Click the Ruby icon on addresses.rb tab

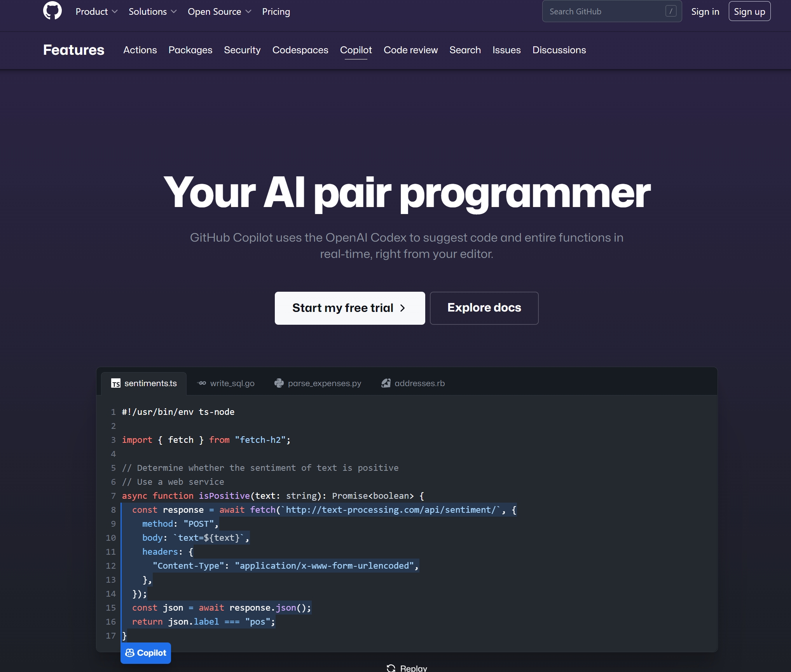(386, 383)
